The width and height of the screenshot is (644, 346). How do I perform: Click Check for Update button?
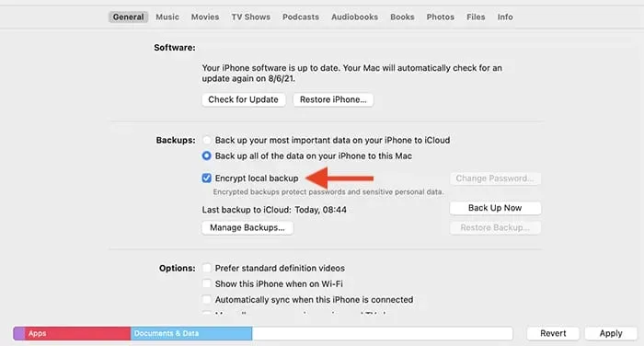(x=243, y=99)
